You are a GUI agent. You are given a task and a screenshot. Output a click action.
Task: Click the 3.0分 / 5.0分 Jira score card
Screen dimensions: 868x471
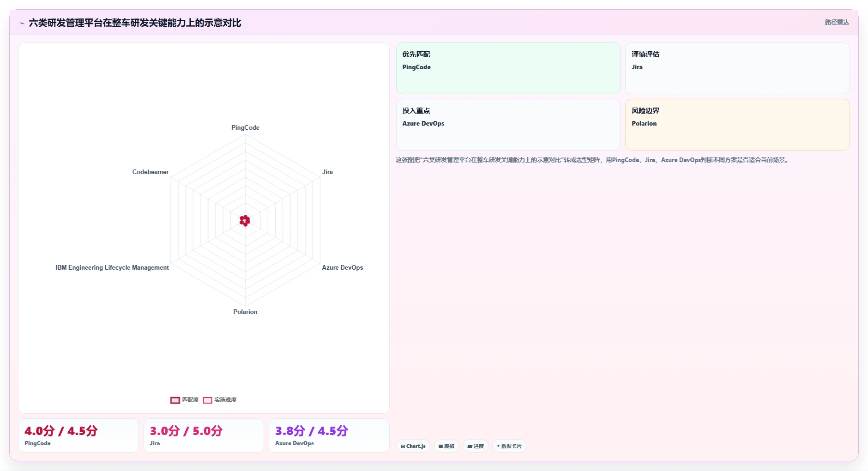[204, 435]
